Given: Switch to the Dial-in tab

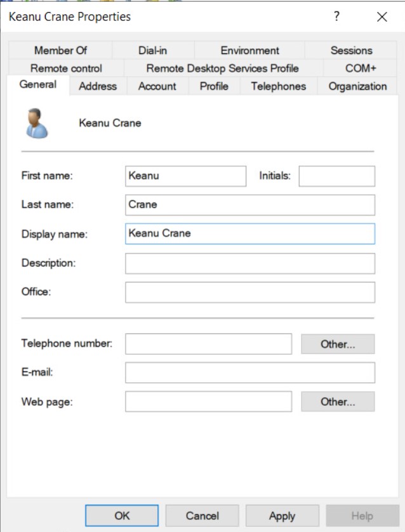Looking at the screenshot, I should (152, 50).
